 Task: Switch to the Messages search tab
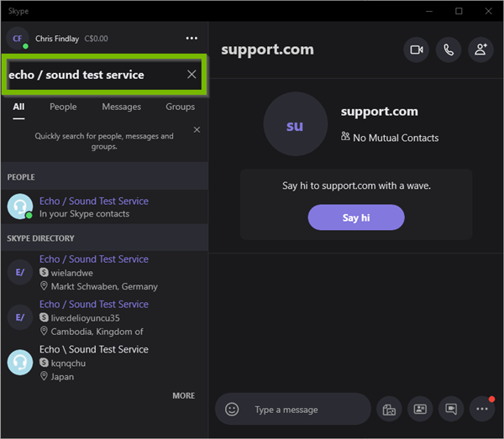[x=121, y=107]
